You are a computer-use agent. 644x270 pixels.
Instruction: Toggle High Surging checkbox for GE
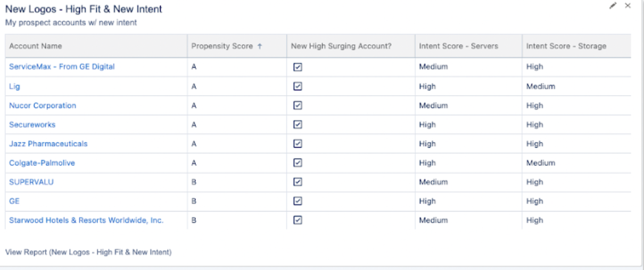pos(298,201)
